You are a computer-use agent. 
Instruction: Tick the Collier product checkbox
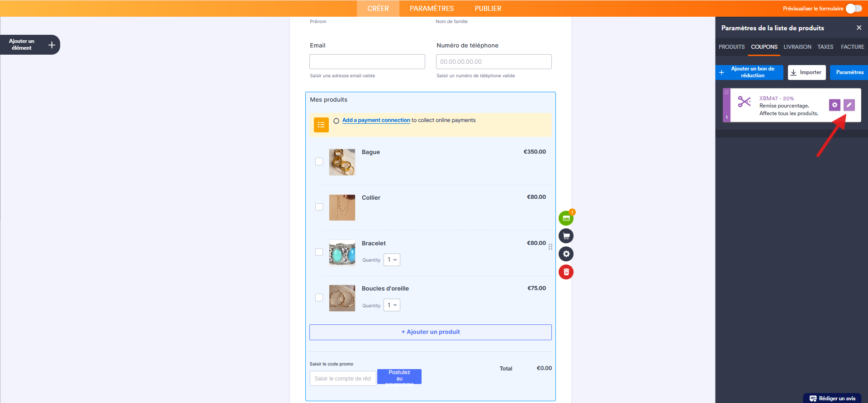(319, 207)
